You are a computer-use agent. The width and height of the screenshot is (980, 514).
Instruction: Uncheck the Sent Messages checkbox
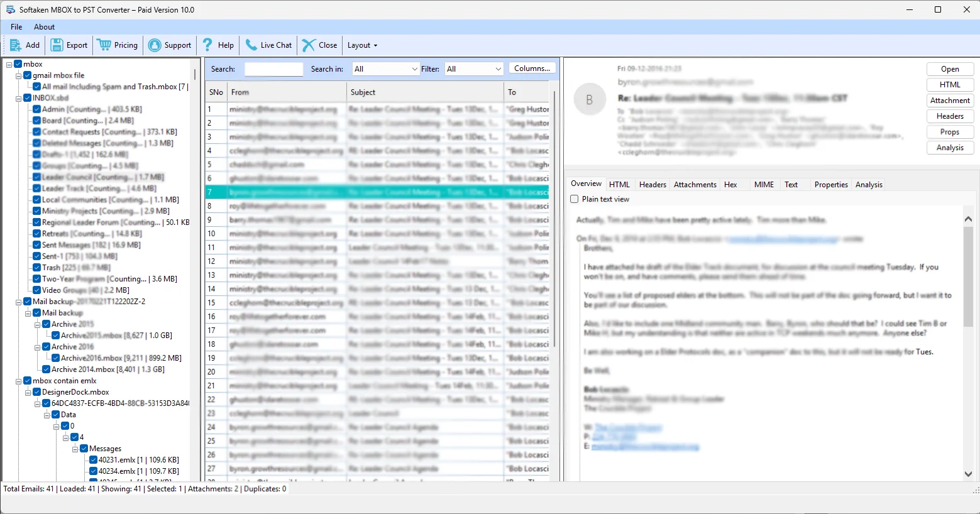pyautogui.click(x=37, y=245)
